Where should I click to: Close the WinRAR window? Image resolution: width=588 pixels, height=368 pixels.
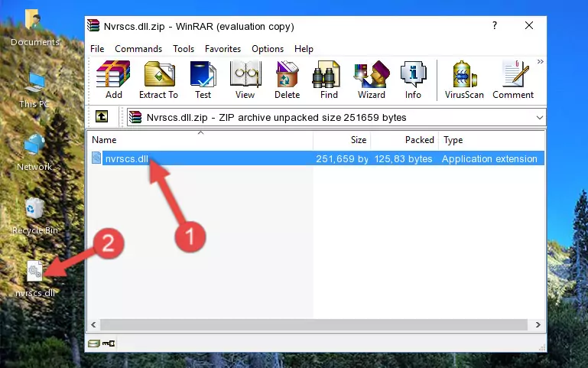(529, 25)
